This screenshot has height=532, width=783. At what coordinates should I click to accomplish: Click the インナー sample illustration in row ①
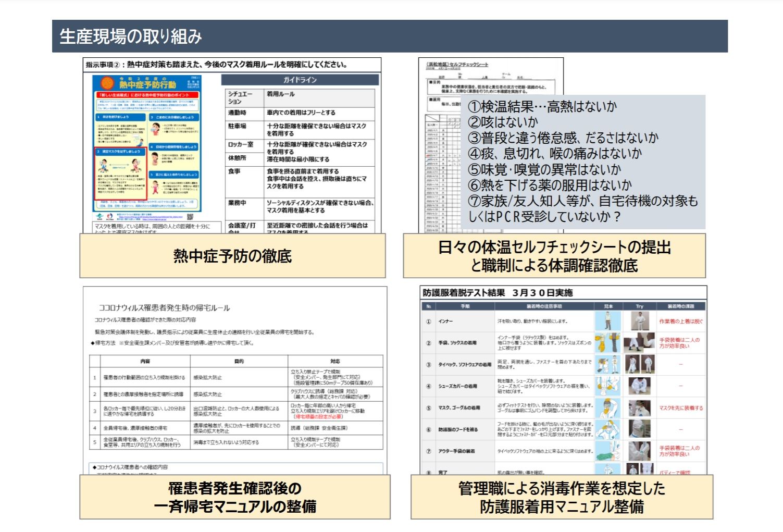pos(608,321)
